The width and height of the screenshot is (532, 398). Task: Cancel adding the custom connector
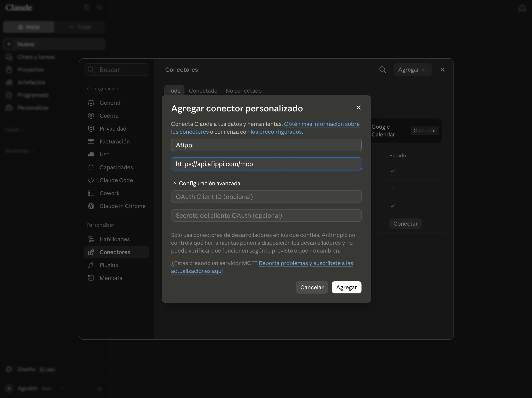(x=312, y=287)
